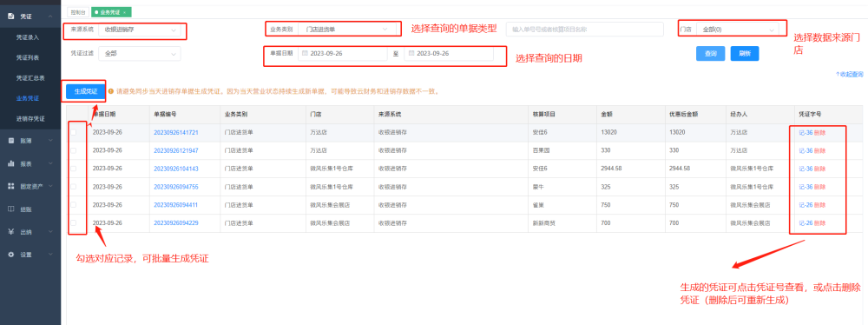Open the 门店 dropdown showing 全部(0)
The height and width of the screenshot is (325, 868).
[x=737, y=29]
